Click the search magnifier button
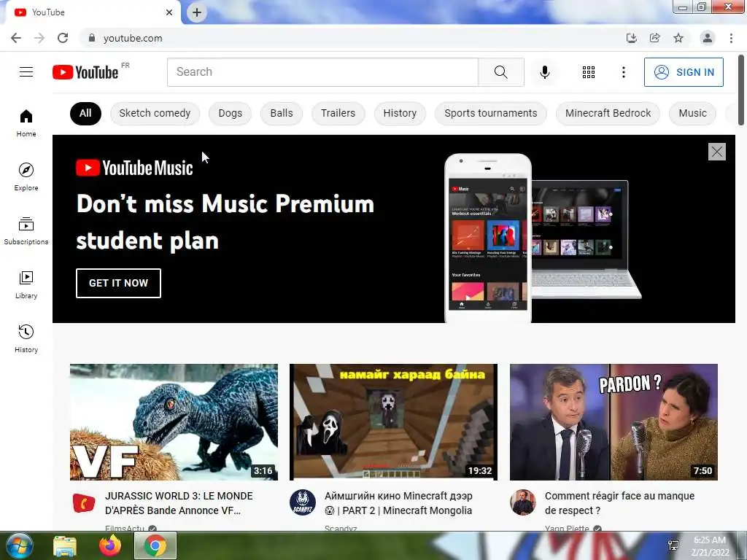 click(500, 72)
